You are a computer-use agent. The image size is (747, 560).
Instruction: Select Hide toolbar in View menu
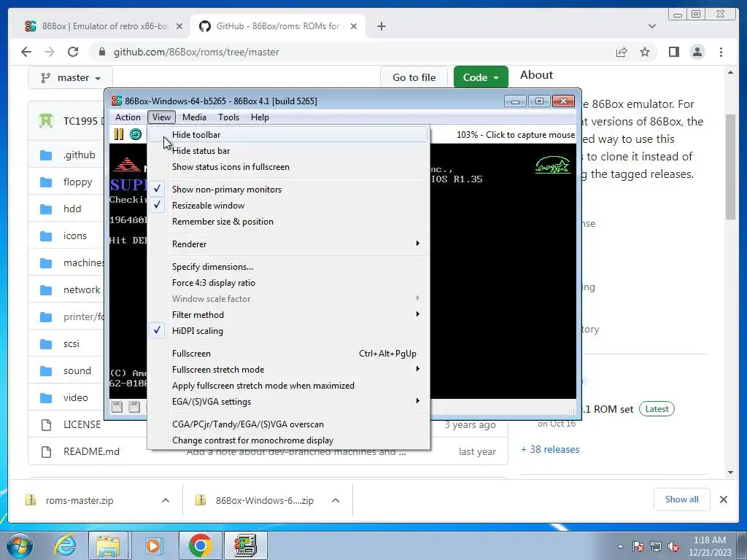coord(289,134)
